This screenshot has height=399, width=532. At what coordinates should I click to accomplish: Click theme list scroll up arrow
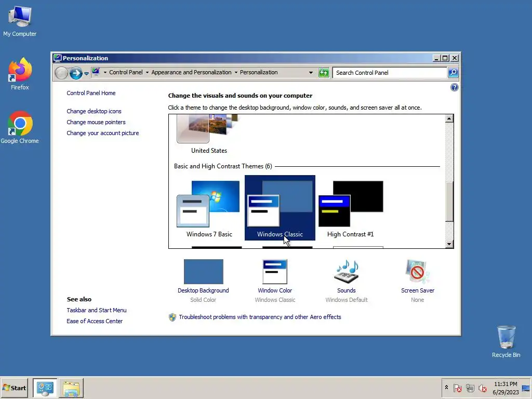pyautogui.click(x=449, y=118)
